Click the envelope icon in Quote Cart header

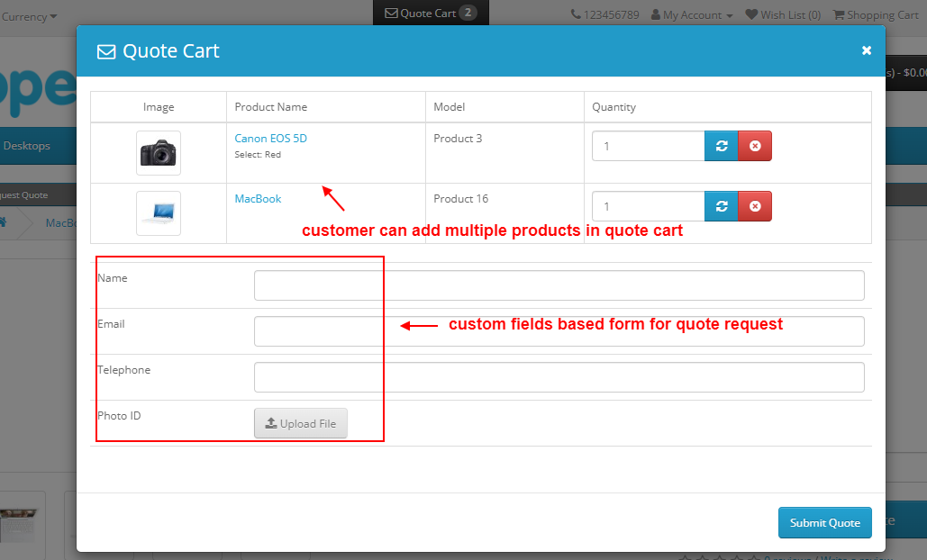tap(106, 51)
